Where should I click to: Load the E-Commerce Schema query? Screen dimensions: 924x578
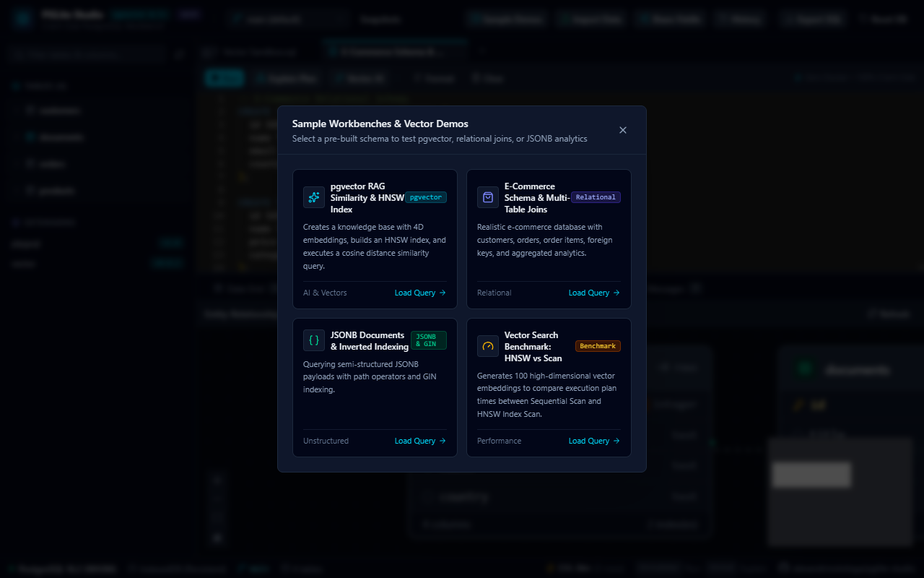[x=594, y=293]
